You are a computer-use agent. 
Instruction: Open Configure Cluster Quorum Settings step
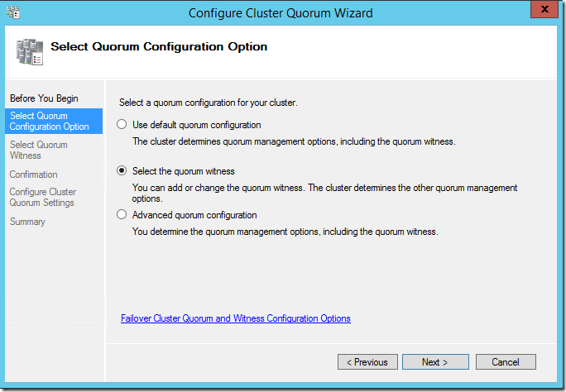(43, 198)
